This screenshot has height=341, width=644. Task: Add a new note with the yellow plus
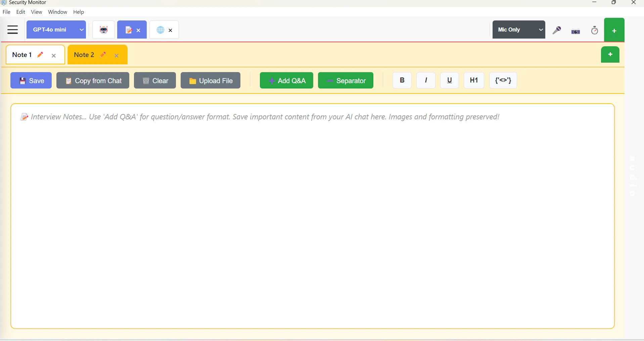click(x=610, y=54)
